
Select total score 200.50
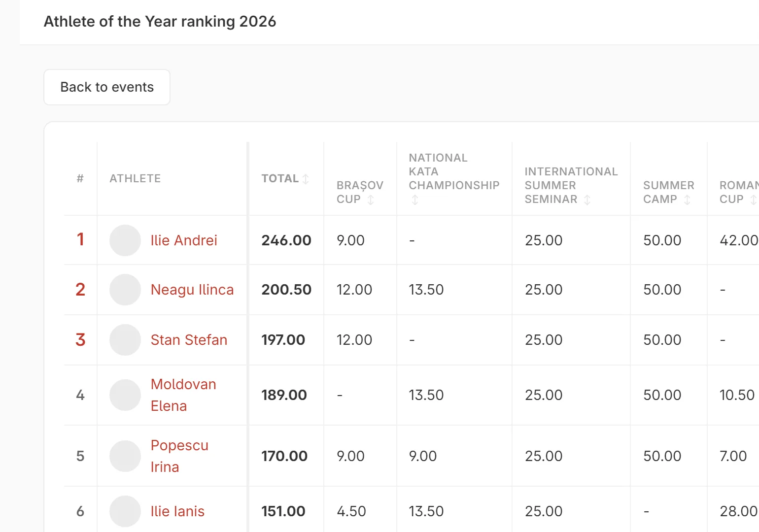286,290
